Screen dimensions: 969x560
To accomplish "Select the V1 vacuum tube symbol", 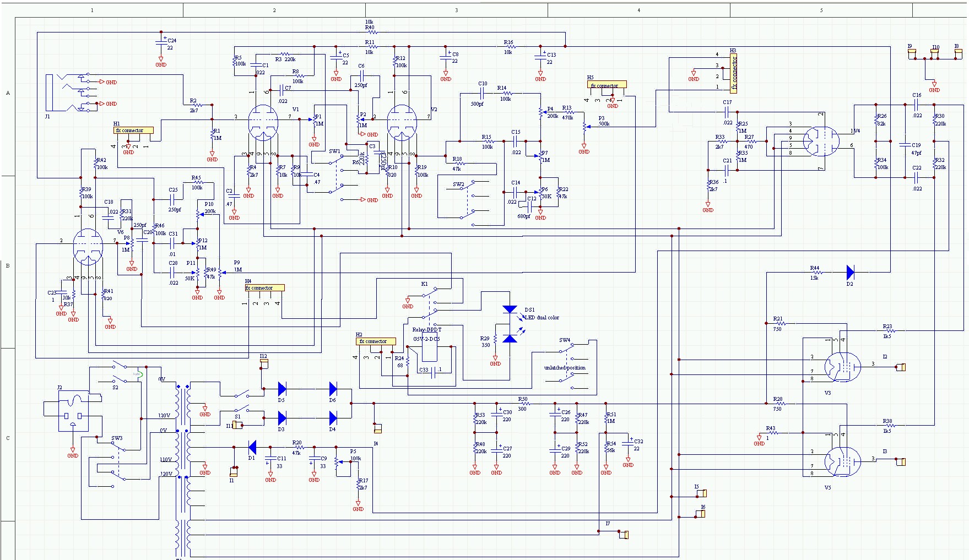I will (x=263, y=123).
